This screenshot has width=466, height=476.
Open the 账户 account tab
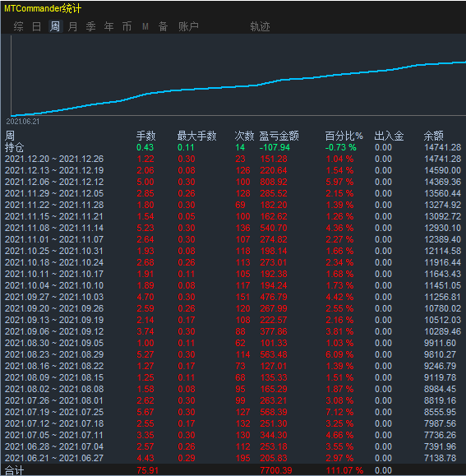tap(188, 26)
